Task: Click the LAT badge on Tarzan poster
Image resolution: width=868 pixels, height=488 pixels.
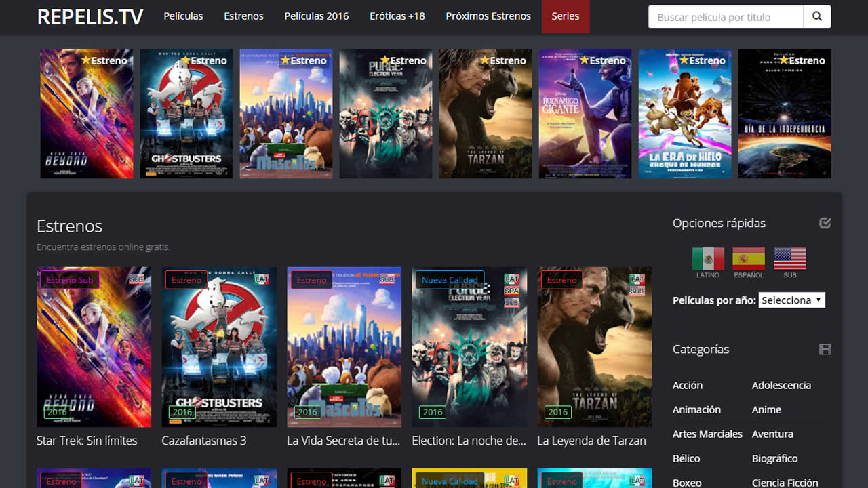Action: [x=637, y=279]
